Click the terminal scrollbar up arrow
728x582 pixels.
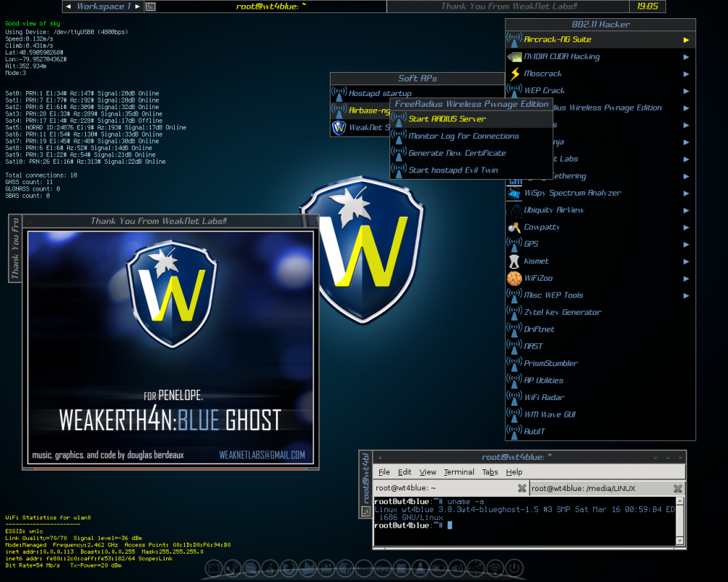680,501
